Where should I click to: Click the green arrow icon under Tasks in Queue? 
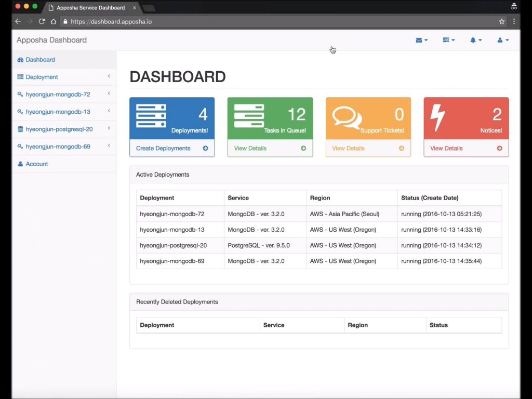303,148
